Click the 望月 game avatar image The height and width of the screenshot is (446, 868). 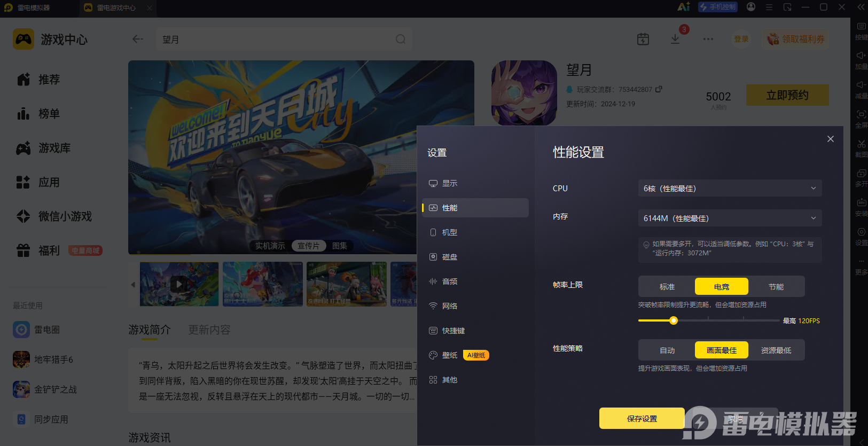524,93
